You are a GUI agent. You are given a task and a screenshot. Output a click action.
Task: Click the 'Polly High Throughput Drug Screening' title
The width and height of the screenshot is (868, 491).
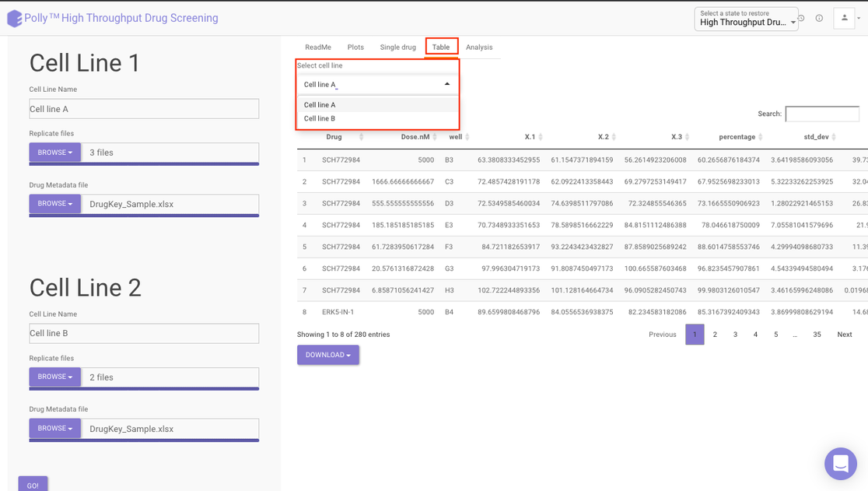pos(121,18)
